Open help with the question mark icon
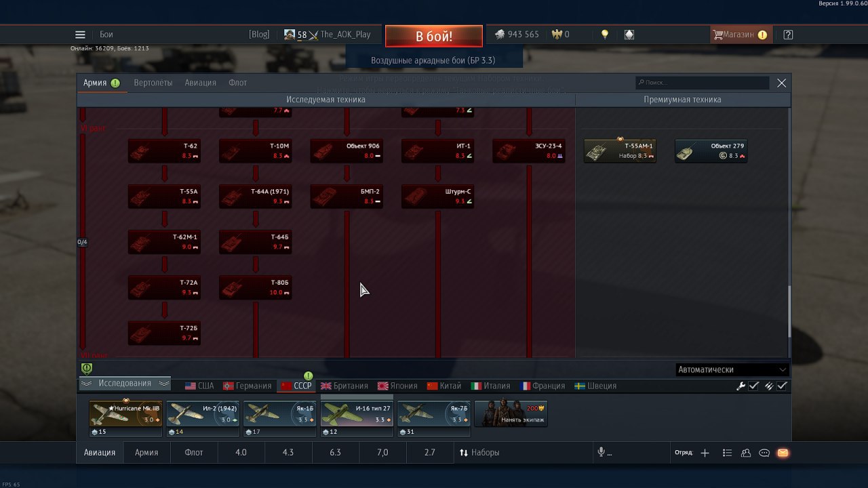 pos(788,35)
